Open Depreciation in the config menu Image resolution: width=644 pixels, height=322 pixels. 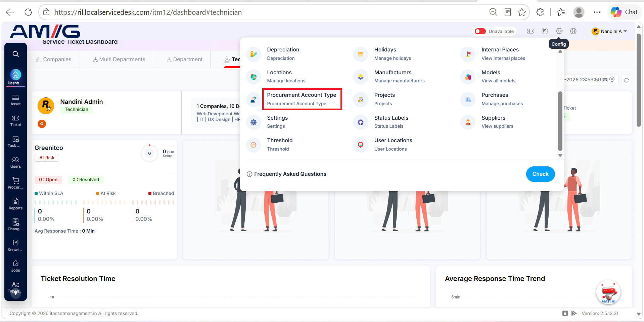(x=283, y=54)
